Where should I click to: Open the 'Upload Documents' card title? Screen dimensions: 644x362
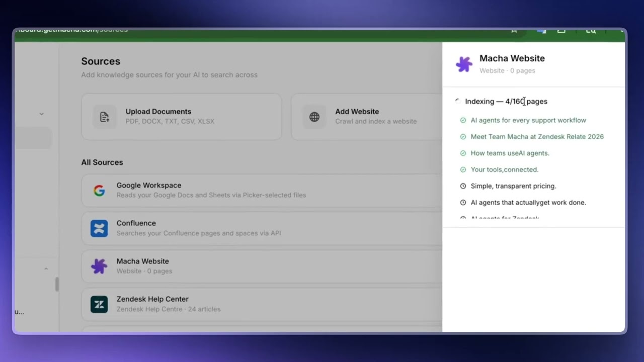pos(158,112)
